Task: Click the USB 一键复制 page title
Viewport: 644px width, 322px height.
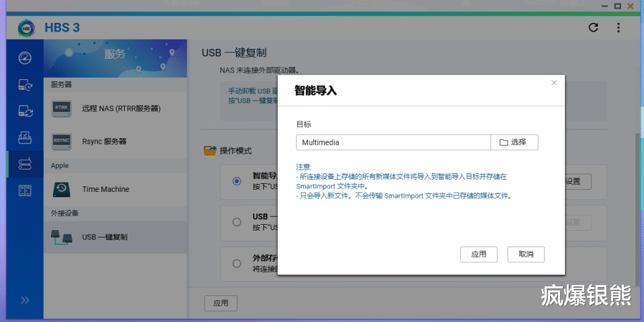Action: (234, 52)
